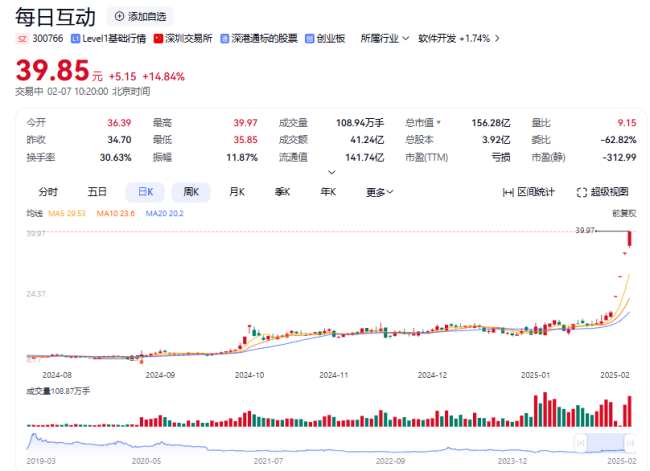Click the MA5 29.53 indicator label
The image size is (650, 471).
click(x=67, y=214)
